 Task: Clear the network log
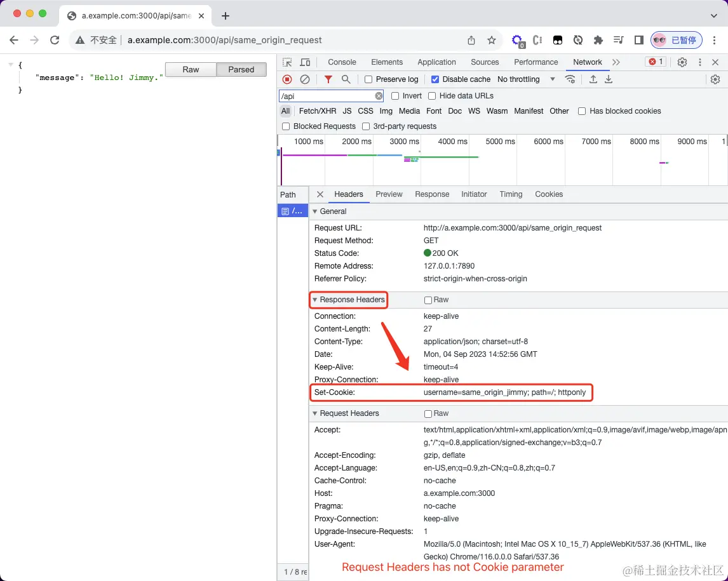click(x=304, y=79)
